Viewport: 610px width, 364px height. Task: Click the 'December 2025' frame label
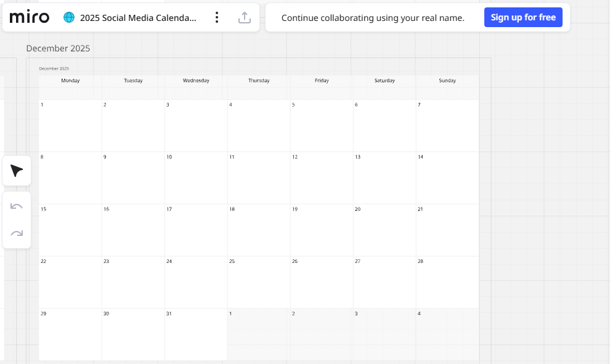tap(59, 48)
